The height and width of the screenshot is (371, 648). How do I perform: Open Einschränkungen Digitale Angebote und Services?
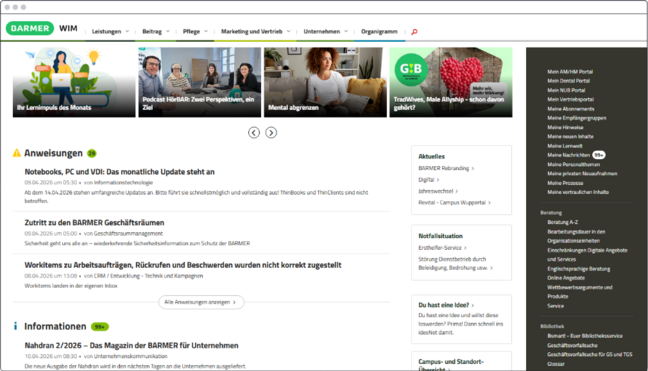coord(587,255)
